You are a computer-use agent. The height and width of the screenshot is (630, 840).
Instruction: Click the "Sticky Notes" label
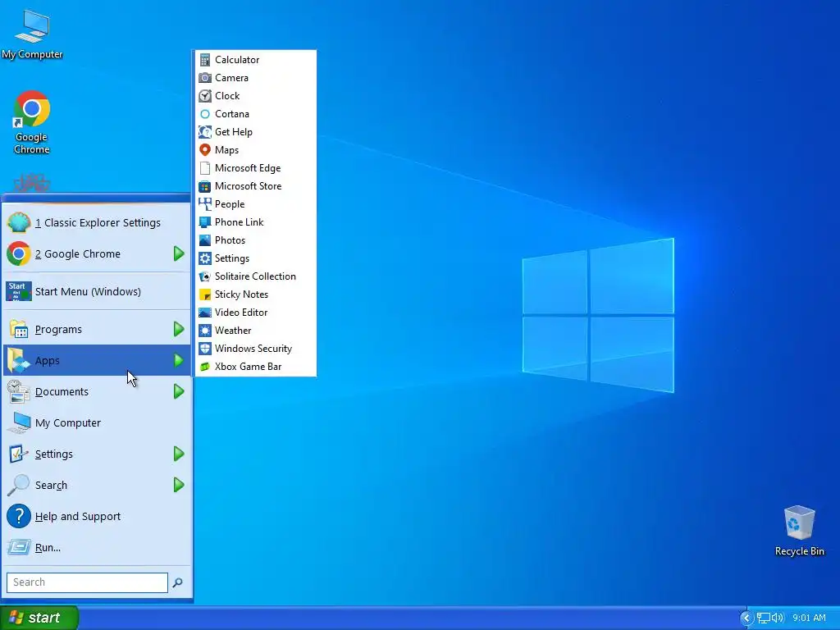[x=242, y=294]
